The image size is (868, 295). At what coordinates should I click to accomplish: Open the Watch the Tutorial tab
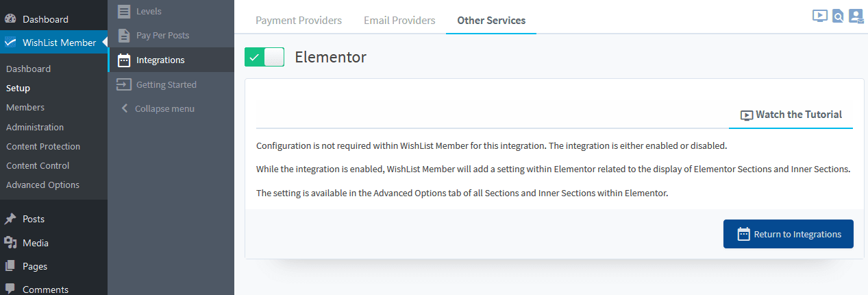point(791,115)
